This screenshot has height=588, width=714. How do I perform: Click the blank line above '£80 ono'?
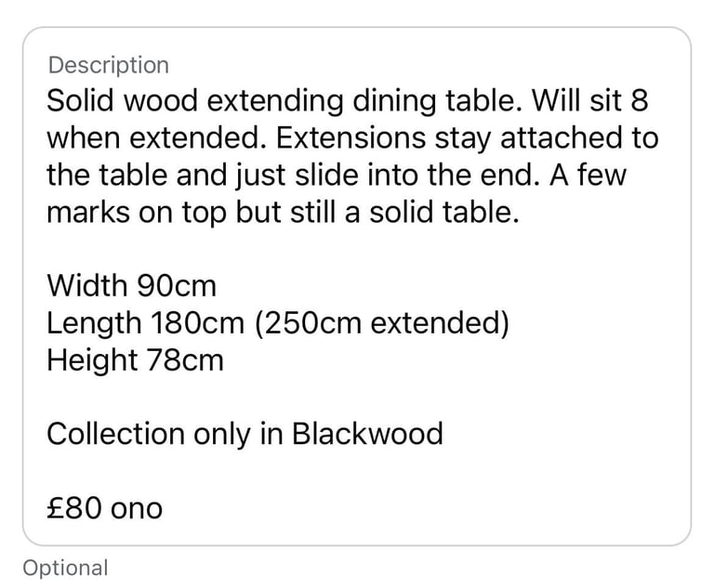coord(357,471)
